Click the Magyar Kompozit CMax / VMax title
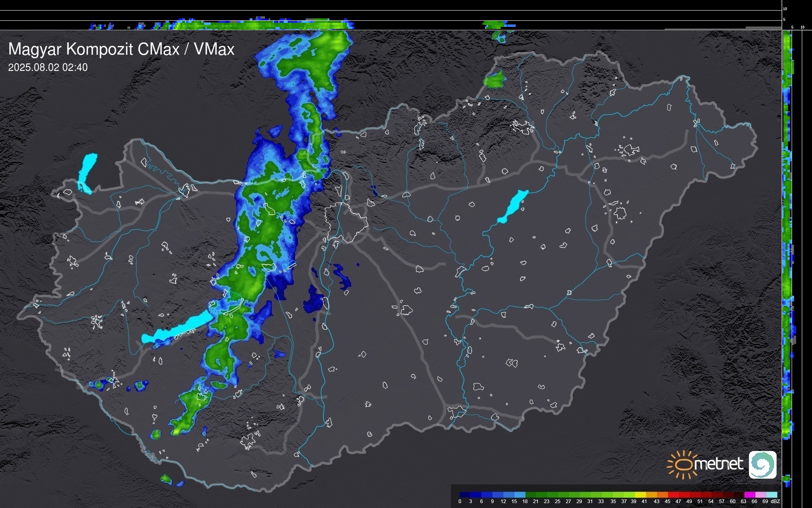This screenshot has width=812, height=508. tap(121, 49)
